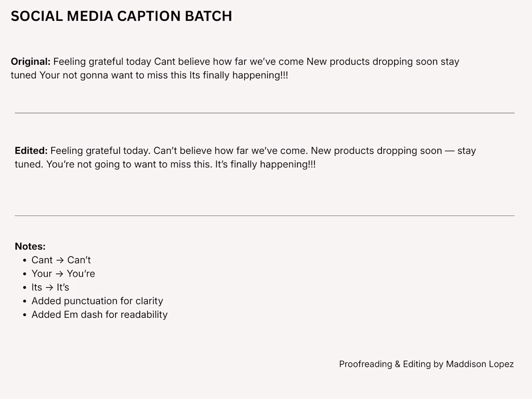The height and width of the screenshot is (399, 532).
Task: Click the Notes: heading
Action: [x=30, y=246]
